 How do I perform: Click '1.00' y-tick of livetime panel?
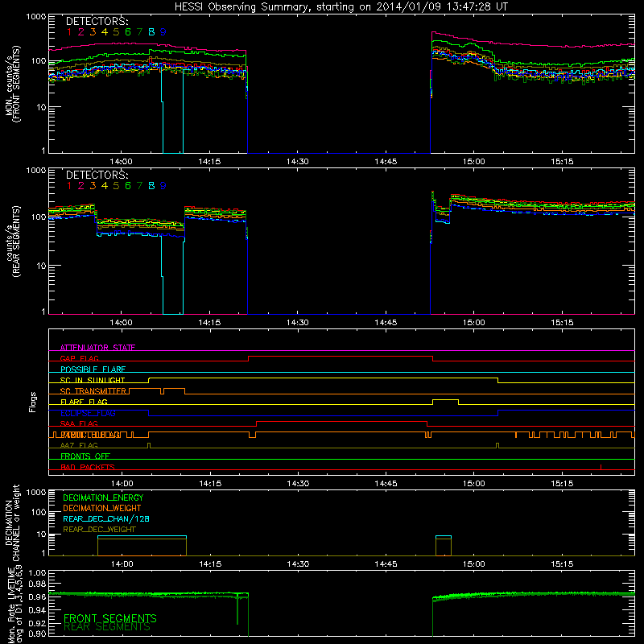(37, 572)
